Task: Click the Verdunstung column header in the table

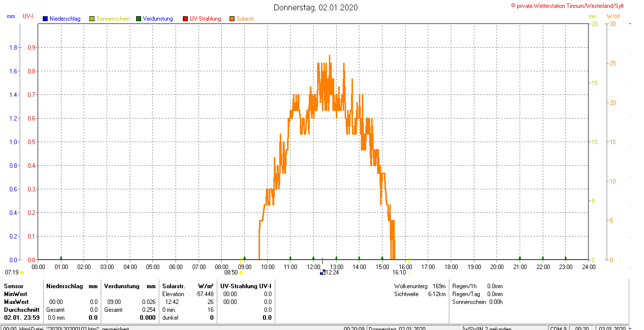Action: [122, 286]
